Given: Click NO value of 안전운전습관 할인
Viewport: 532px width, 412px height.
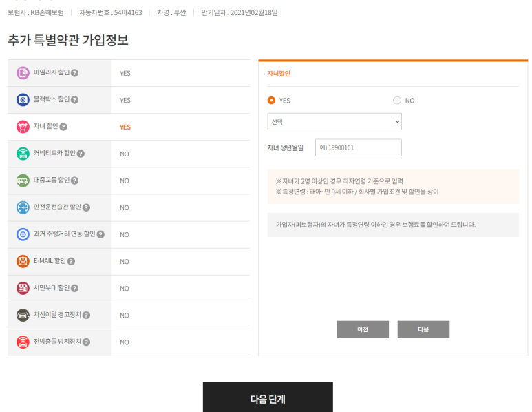Looking at the screenshot, I should (124, 207).
